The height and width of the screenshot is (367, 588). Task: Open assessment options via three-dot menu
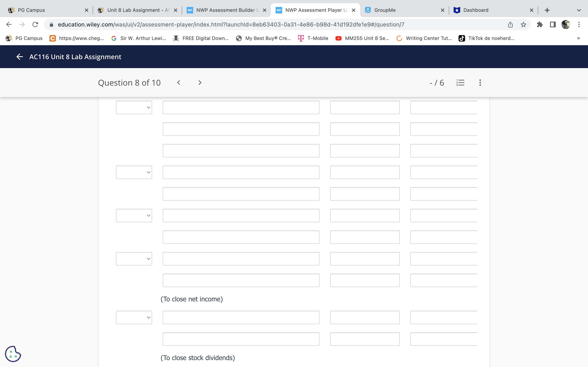(480, 83)
